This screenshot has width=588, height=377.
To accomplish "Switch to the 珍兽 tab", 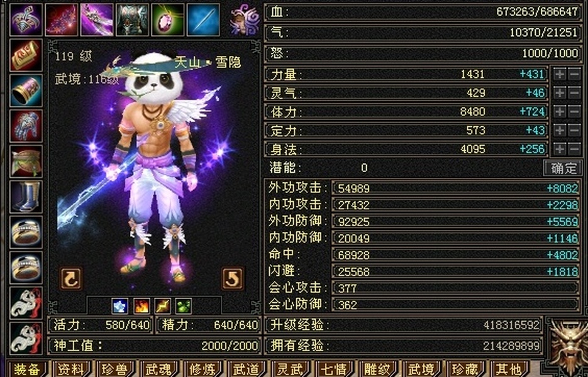I will tap(114, 369).
